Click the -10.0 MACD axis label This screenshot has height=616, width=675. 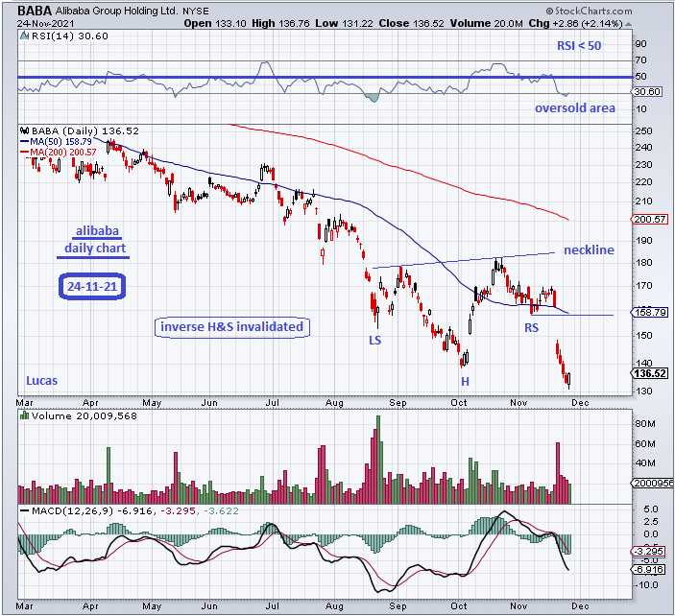[646, 585]
